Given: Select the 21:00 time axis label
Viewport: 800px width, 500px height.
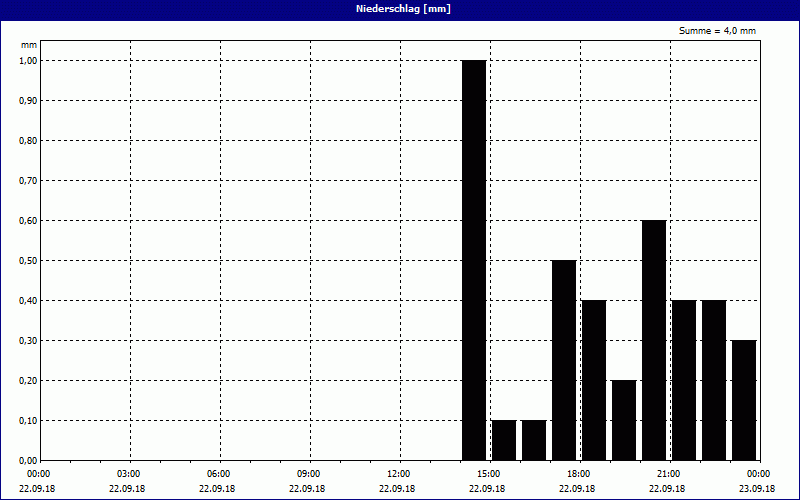Looking at the screenshot, I should point(668,474).
